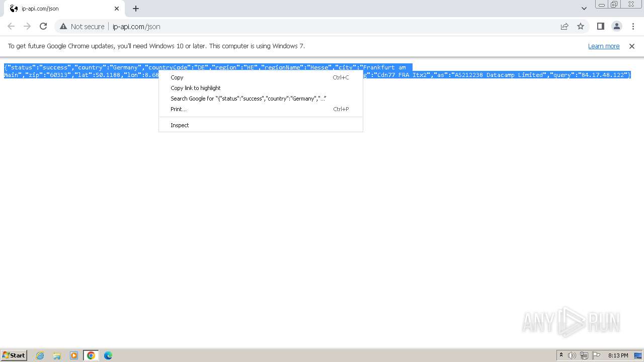
Task: Open the volume speaker tray icon
Action: (572, 355)
